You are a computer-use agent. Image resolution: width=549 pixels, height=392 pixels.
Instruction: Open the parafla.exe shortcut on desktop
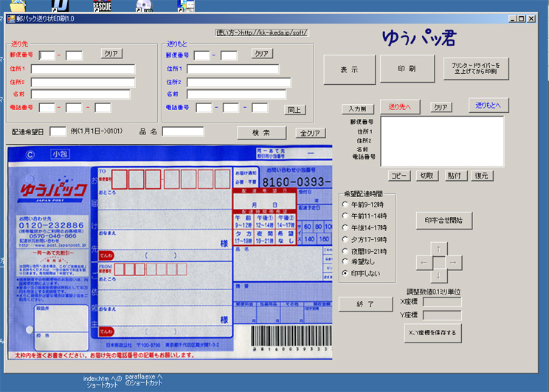click(x=144, y=379)
